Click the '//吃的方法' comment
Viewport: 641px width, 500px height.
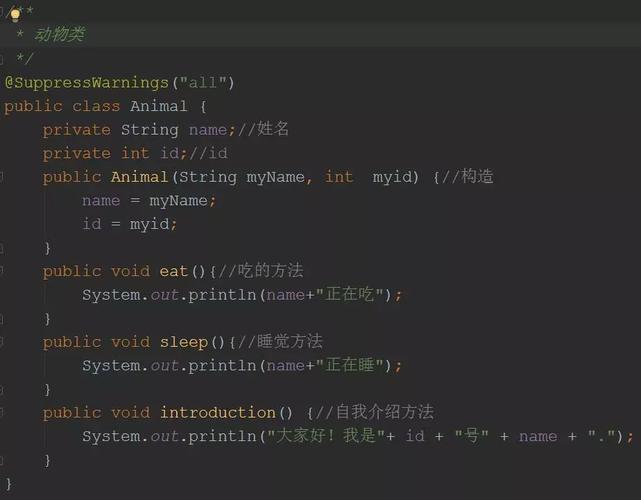[x=261, y=270]
